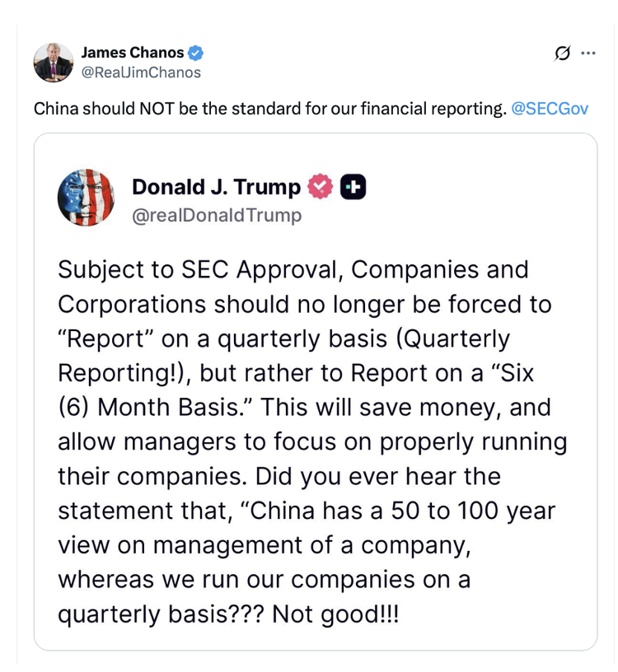Click the Grok slashed-circle icon
618x672 pixels.
click(563, 54)
